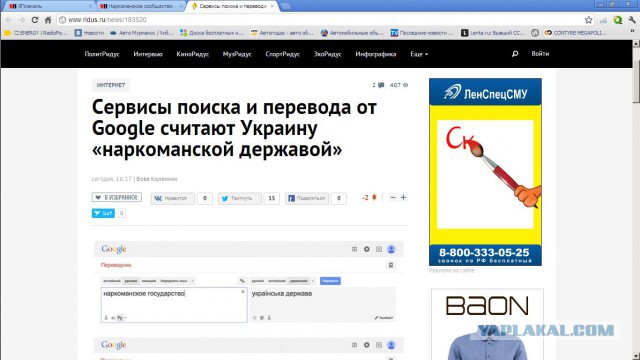Open the ENERGY RadioPo bookmark

point(36,33)
